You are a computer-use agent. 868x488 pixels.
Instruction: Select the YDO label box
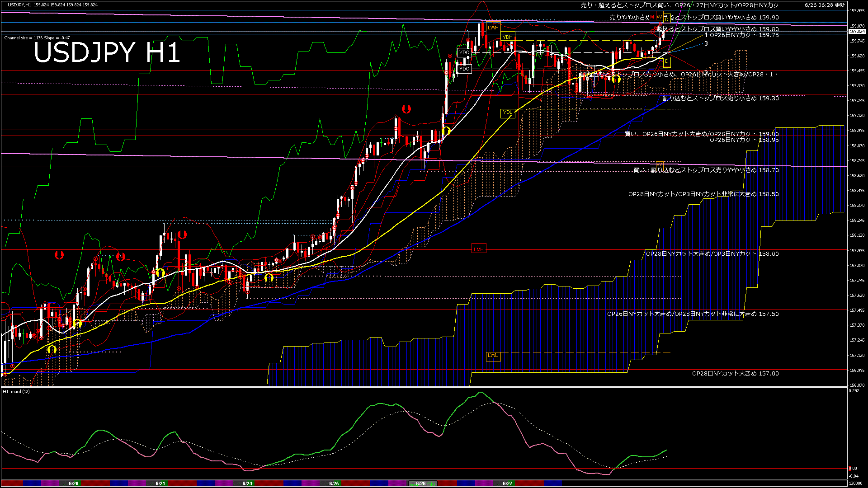(x=464, y=69)
